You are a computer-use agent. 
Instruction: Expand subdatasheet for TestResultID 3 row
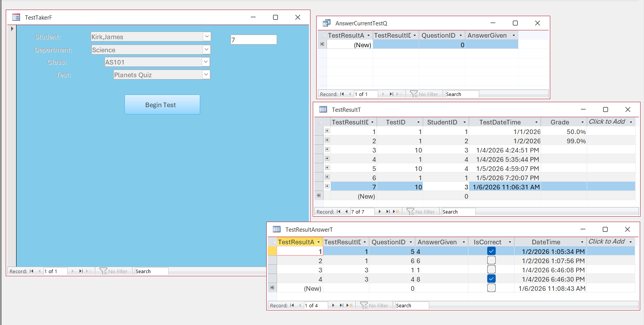click(x=327, y=149)
